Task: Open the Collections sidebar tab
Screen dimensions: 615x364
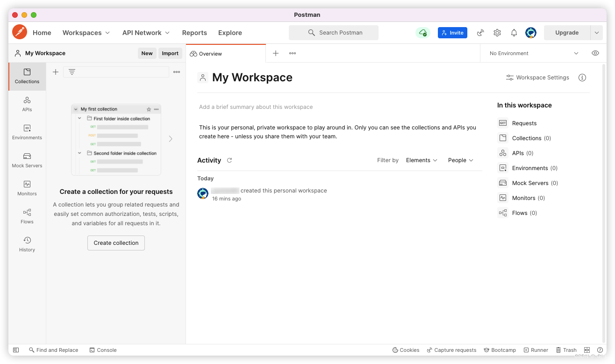Action: (27, 77)
